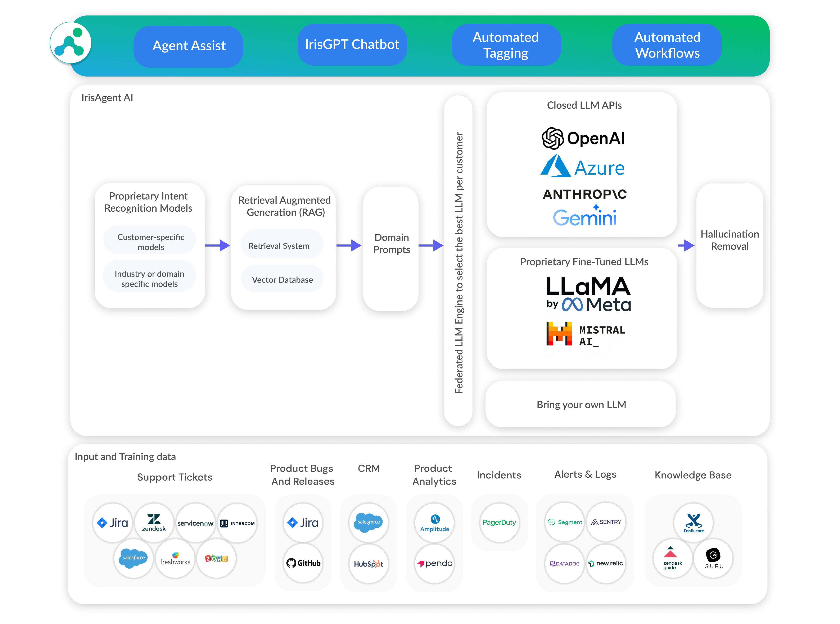The width and height of the screenshot is (840, 624).
Task: Select the Pendo icon
Action: click(434, 564)
